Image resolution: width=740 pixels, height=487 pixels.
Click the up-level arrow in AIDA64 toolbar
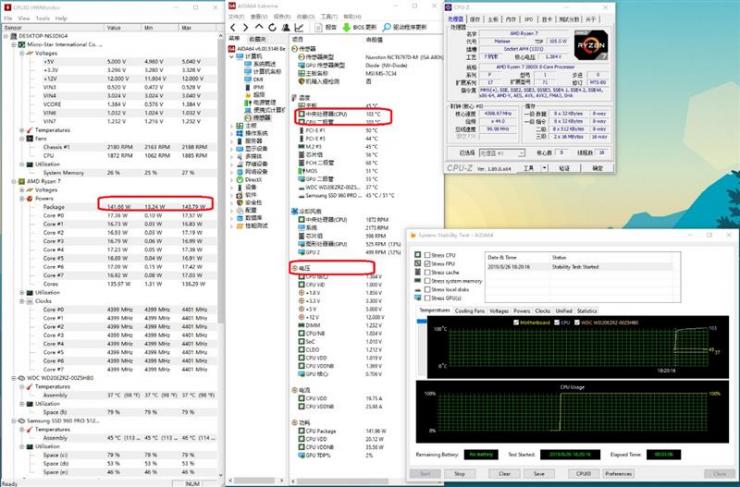point(259,27)
